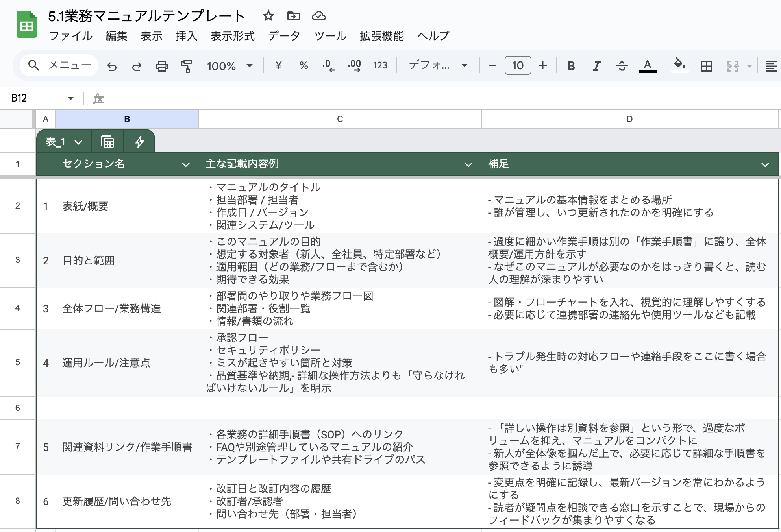Star the spreadsheet as favorite
This screenshot has width=781, height=532.
[268, 16]
